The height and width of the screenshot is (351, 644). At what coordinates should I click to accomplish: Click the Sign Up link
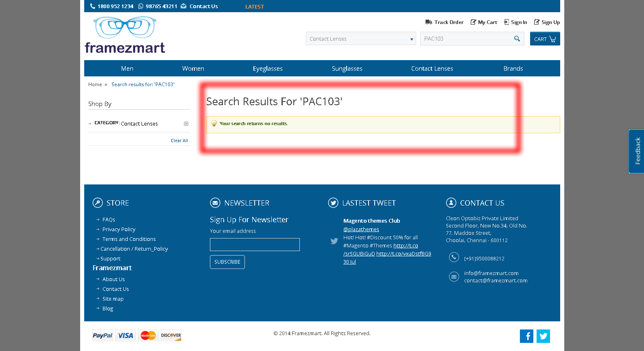coord(551,22)
